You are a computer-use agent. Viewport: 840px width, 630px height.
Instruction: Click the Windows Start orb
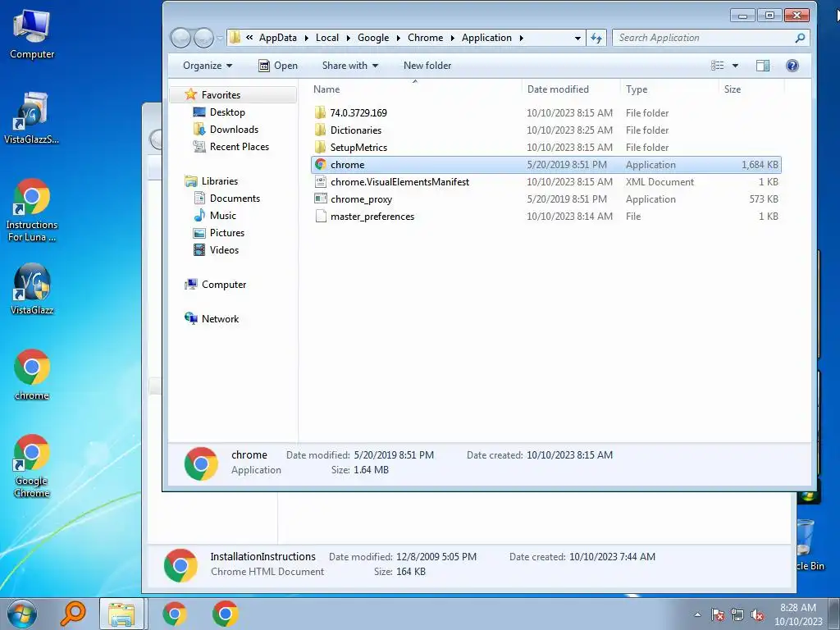(22, 614)
